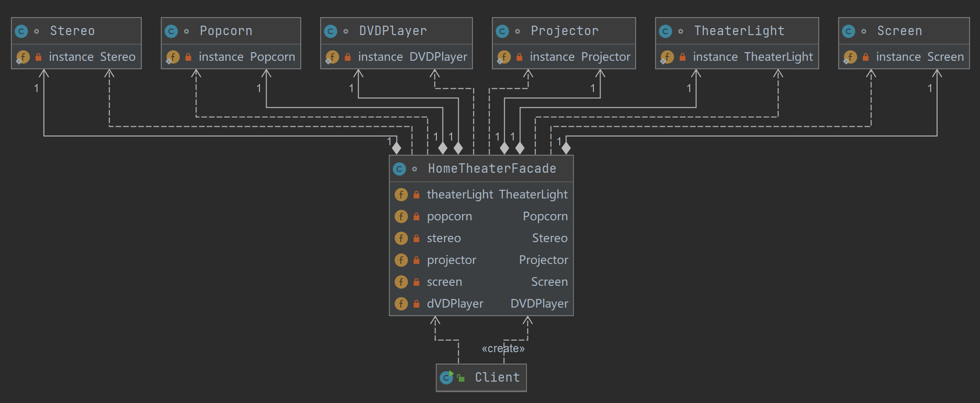Click the DVDPlayer class icon
980x403 pixels.
tap(331, 31)
